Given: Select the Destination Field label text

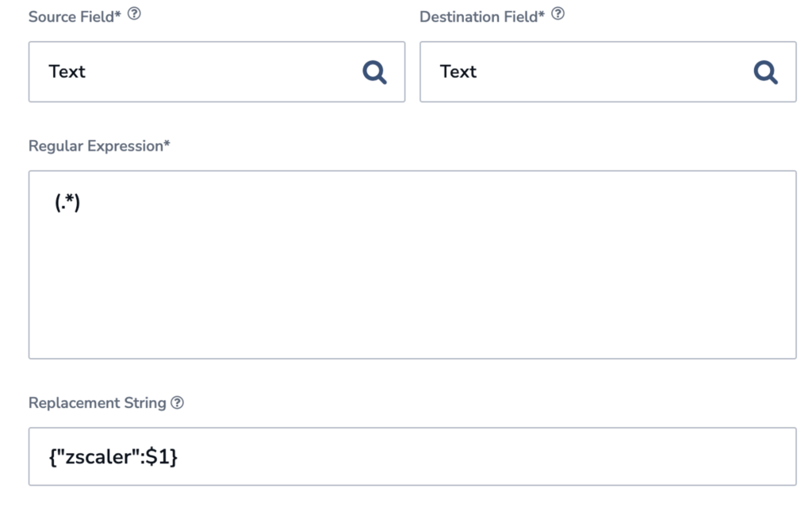Looking at the screenshot, I should pos(482,17).
